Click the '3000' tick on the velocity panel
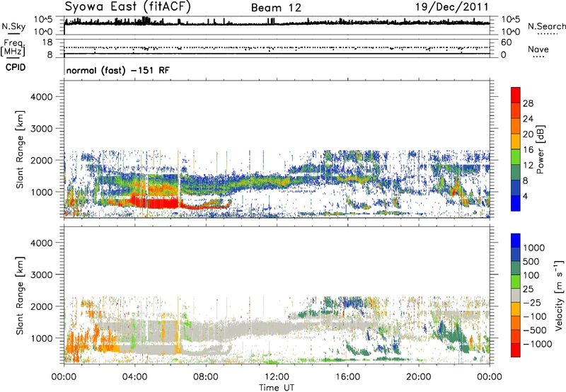Viewport: 566px width, 392px height. click(x=41, y=275)
